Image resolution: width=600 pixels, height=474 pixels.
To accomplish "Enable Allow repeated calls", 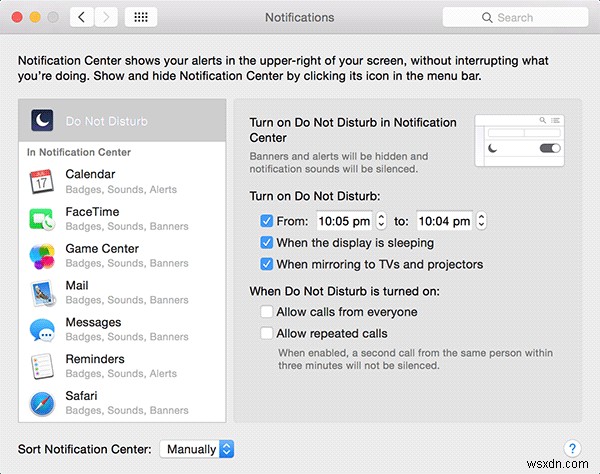I will click(266, 333).
